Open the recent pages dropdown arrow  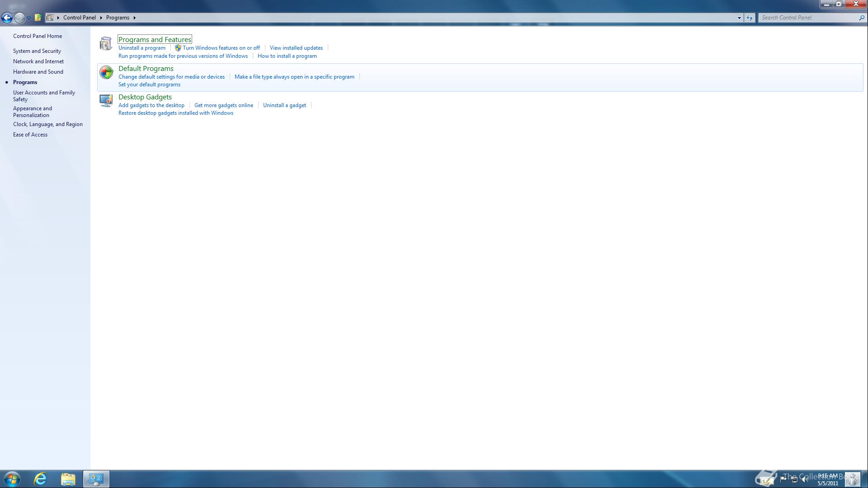pyautogui.click(x=28, y=18)
